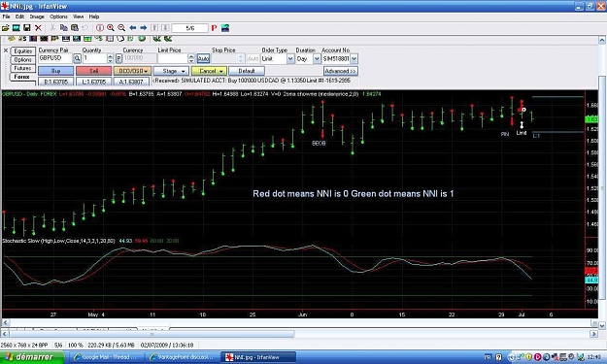Open the Stage dropdown button
This screenshot has height=364, width=607.
coord(171,71)
